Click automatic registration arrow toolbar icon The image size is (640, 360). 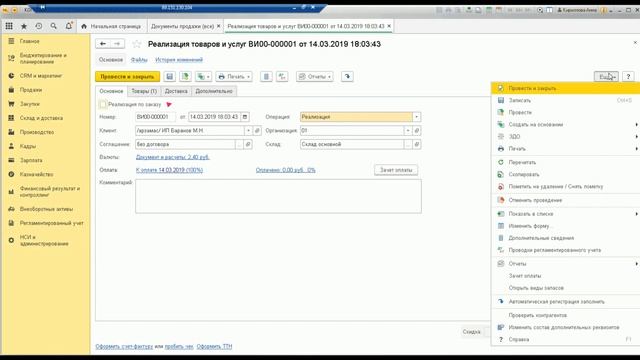coord(347,76)
